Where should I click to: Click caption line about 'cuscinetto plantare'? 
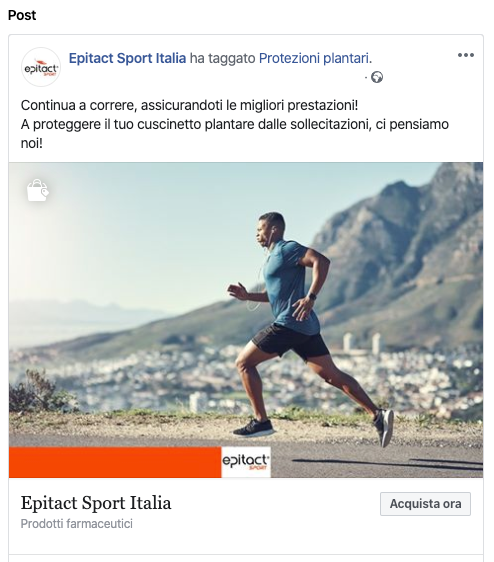coord(235,124)
